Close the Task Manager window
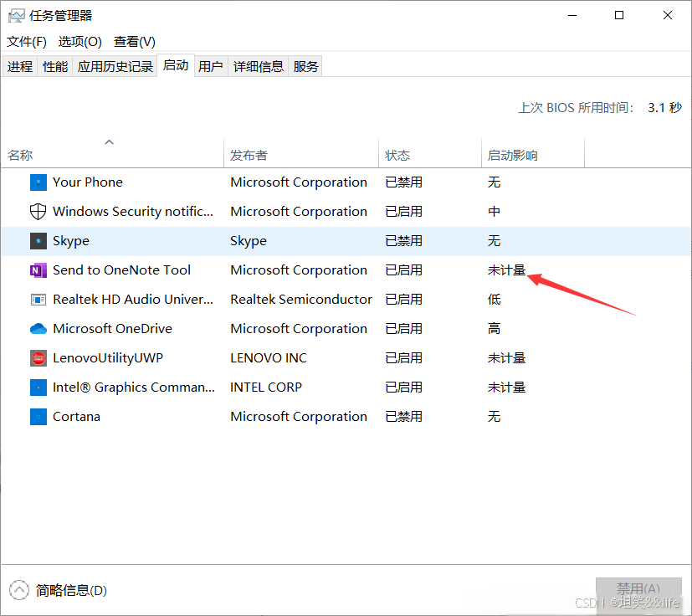Viewport: 692px width, 616px height. click(668, 15)
